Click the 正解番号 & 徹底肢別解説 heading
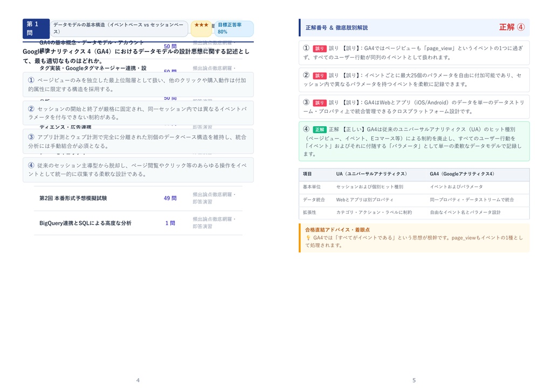 click(336, 28)
